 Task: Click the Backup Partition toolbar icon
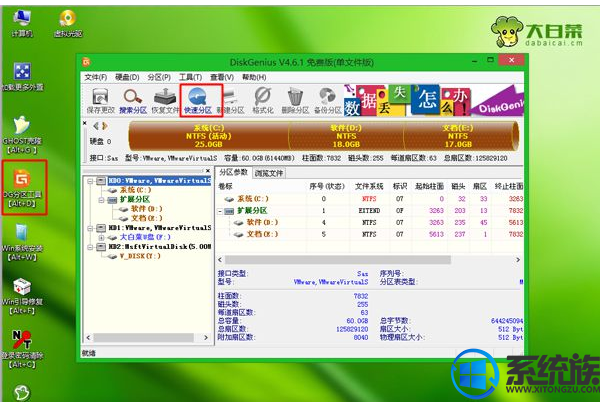click(x=328, y=100)
